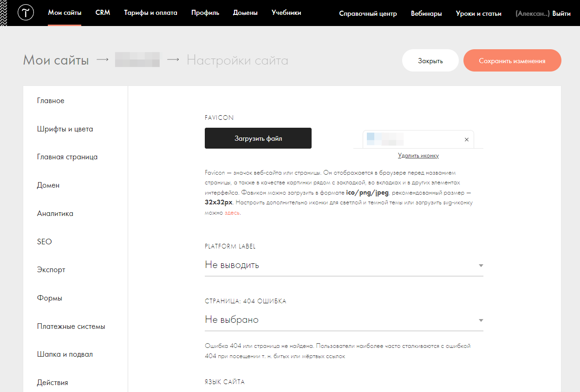
Task: Open the SEO settings tab
Action: (45, 242)
